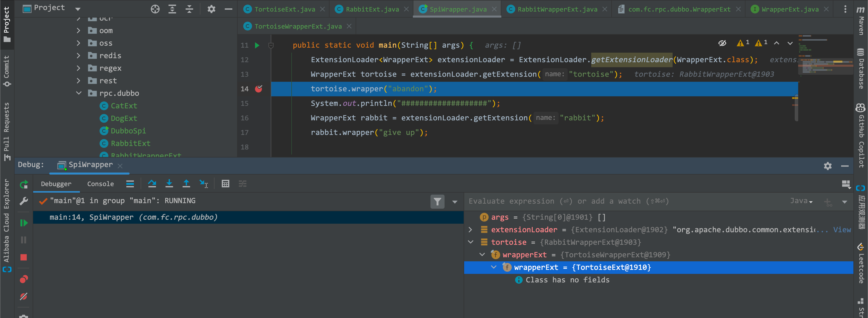Image resolution: width=868 pixels, height=318 pixels.
Task: Open Debug panel gear settings
Action: coord(828,166)
